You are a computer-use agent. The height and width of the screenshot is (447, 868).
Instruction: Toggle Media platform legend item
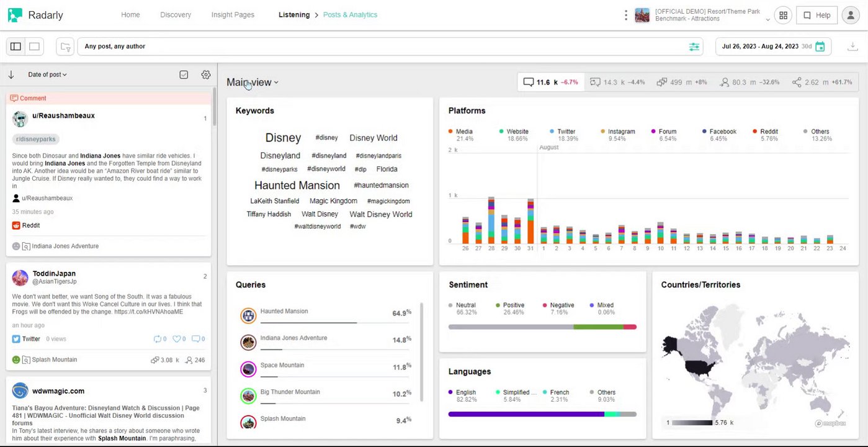[x=461, y=135]
